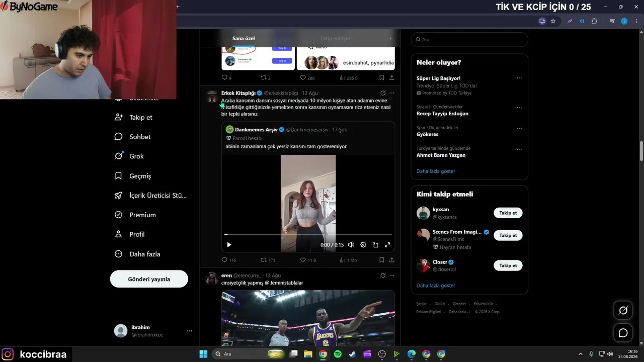Click the Gönderi yayınla button
The image size is (644, 362).
pyautogui.click(x=149, y=279)
